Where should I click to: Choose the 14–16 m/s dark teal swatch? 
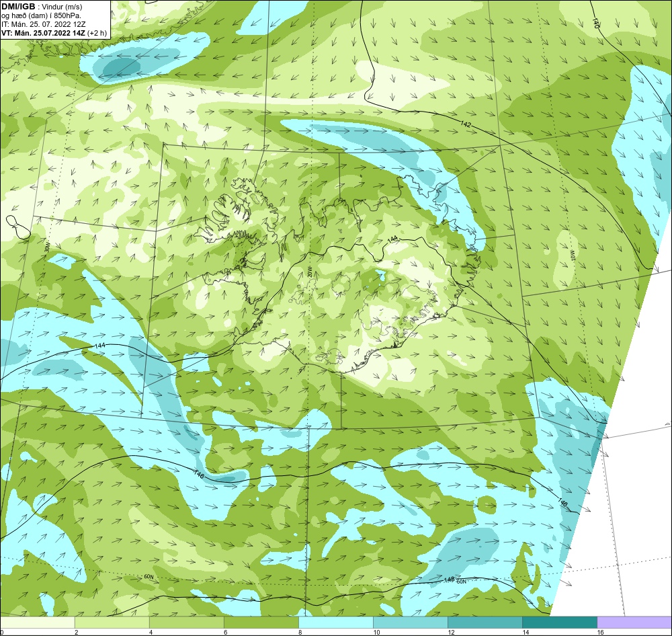click(560, 622)
